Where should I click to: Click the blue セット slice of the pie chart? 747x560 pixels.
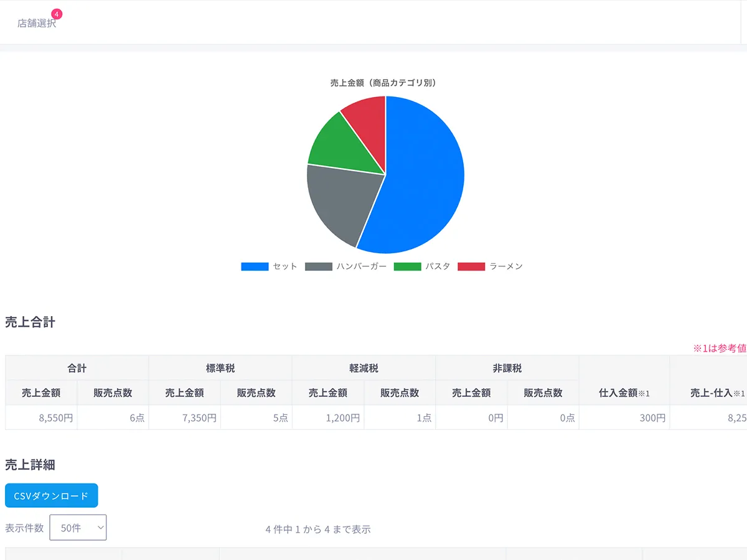(x=423, y=180)
